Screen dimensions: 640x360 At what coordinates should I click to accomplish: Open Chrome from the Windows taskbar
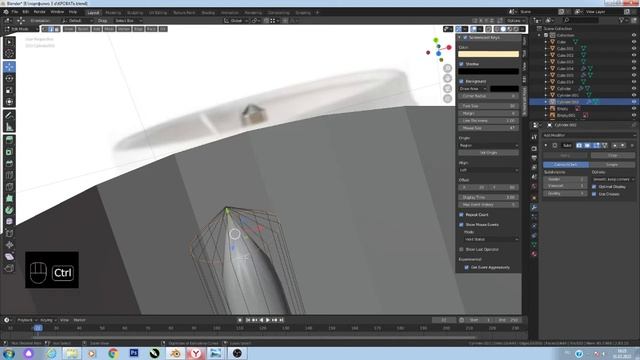[x=113, y=353]
